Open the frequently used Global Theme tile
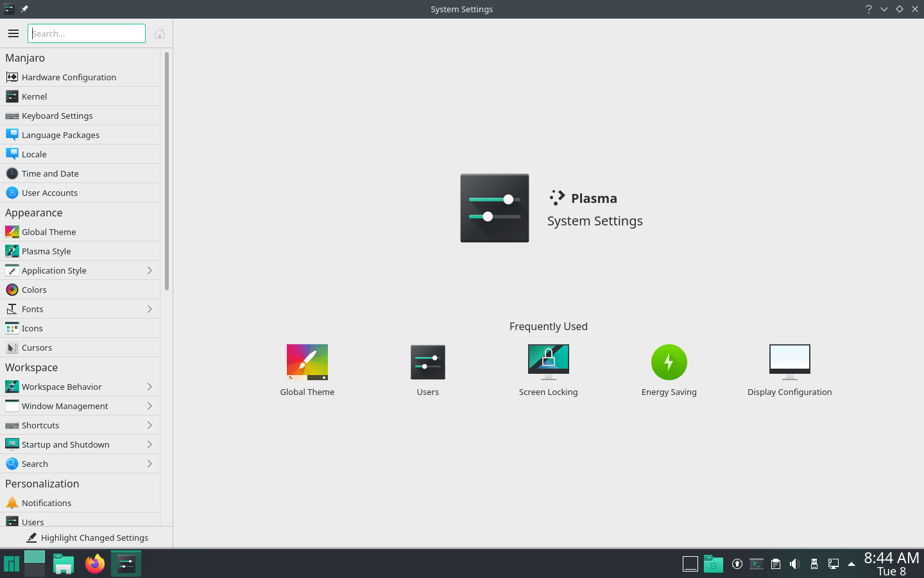The height and width of the screenshot is (578, 924). [x=307, y=371]
